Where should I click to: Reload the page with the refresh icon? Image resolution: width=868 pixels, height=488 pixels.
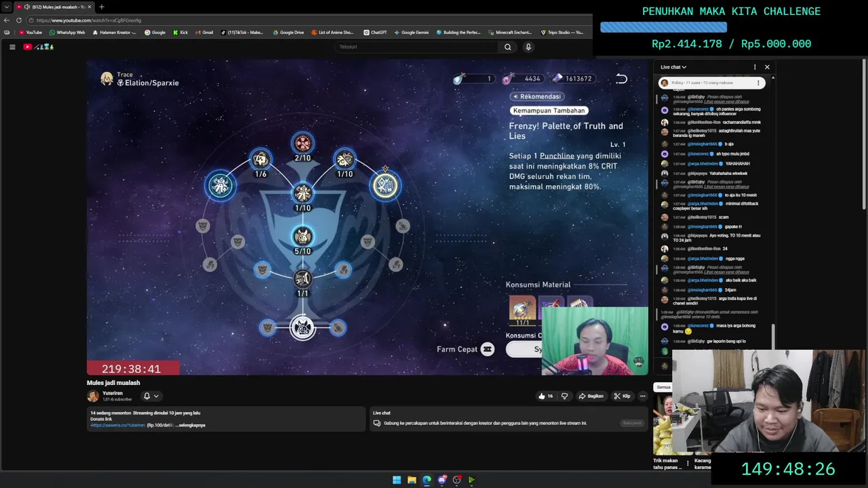pyautogui.click(x=19, y=20)
